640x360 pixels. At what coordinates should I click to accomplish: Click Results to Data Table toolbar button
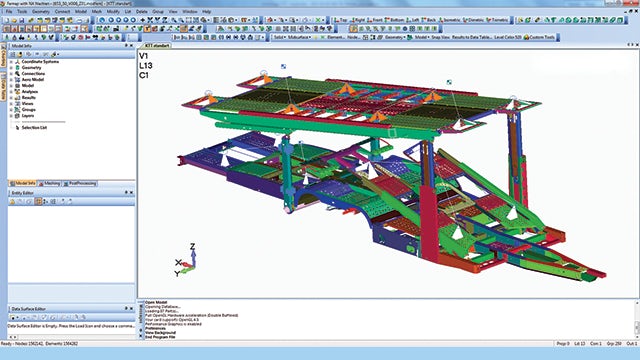pyautogui.click(x=471, y=37)
